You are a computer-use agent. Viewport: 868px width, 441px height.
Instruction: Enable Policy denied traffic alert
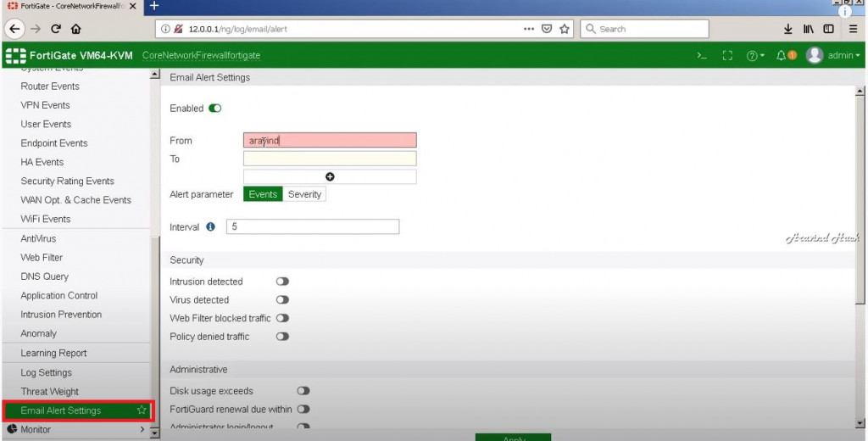pos(282,337)
